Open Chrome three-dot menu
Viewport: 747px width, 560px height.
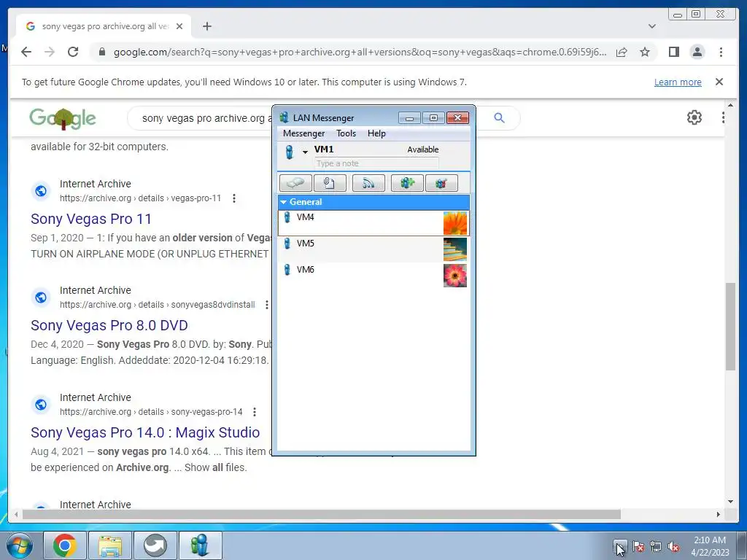(721, 52)
